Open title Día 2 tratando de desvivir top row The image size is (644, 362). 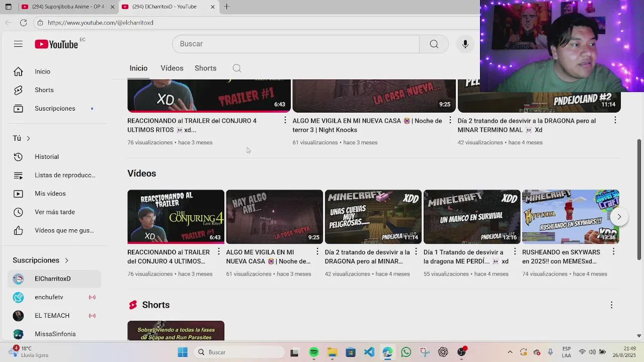(527, 125)
